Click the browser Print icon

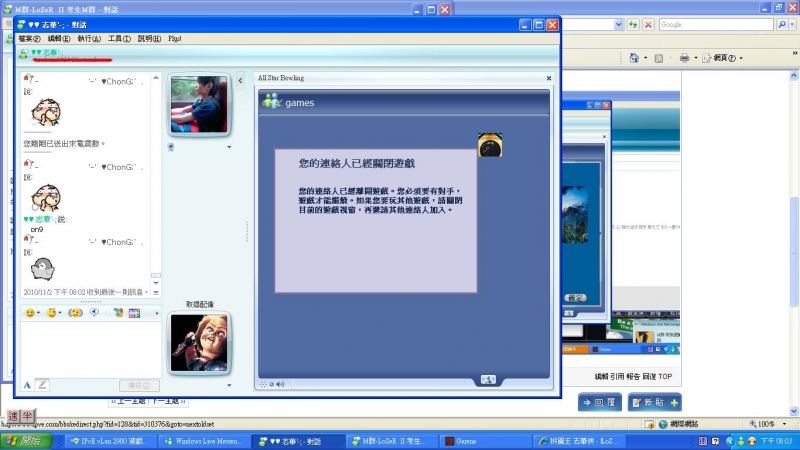click(684, 58)
